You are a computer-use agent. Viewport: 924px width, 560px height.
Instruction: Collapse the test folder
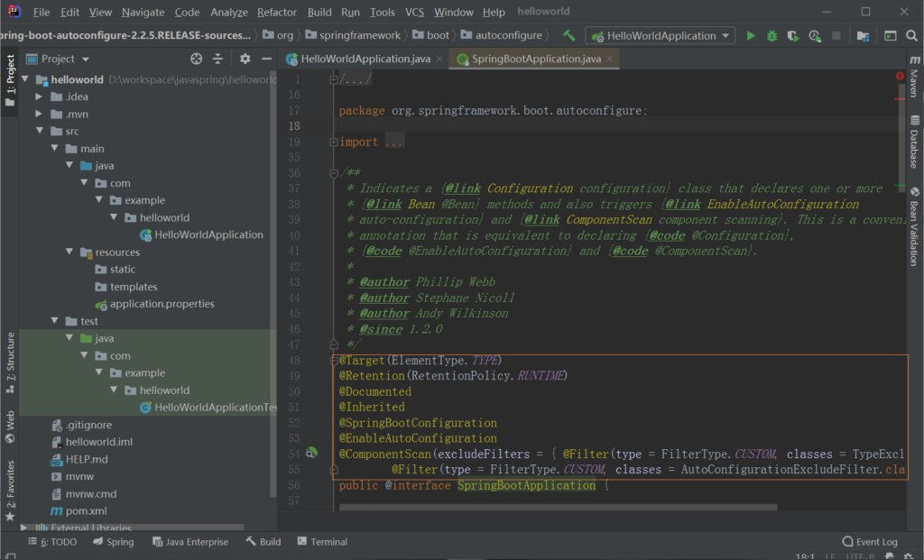click(x=55, y=321)
